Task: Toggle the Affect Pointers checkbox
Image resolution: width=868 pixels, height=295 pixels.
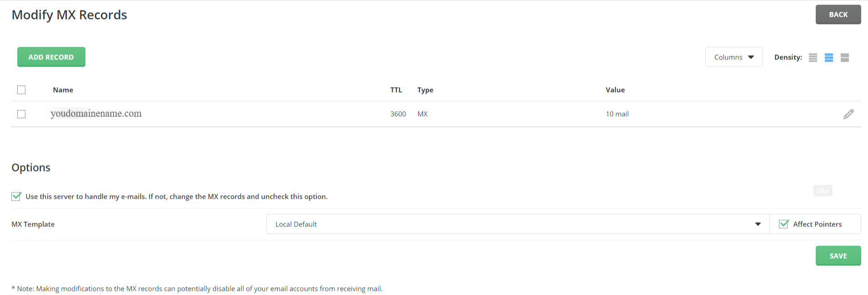Action: 783,224
